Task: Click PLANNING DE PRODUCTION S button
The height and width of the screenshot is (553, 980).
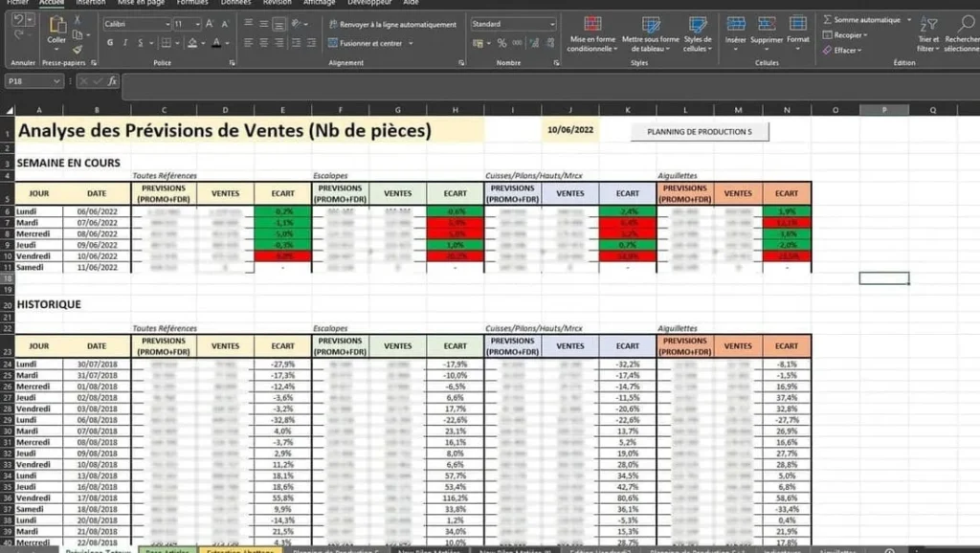Action: (x=700, y=132)
